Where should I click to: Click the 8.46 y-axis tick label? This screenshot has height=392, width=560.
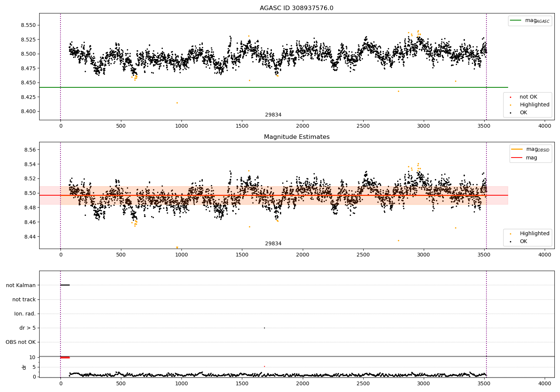pyautogui.click(x=30, y=222)
